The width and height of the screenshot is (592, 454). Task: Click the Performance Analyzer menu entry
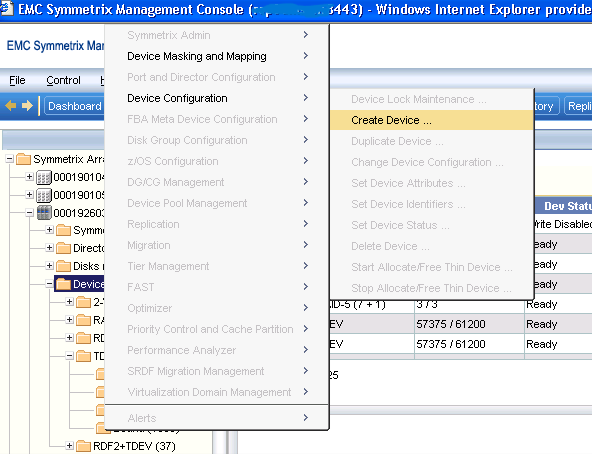point(217,350)
